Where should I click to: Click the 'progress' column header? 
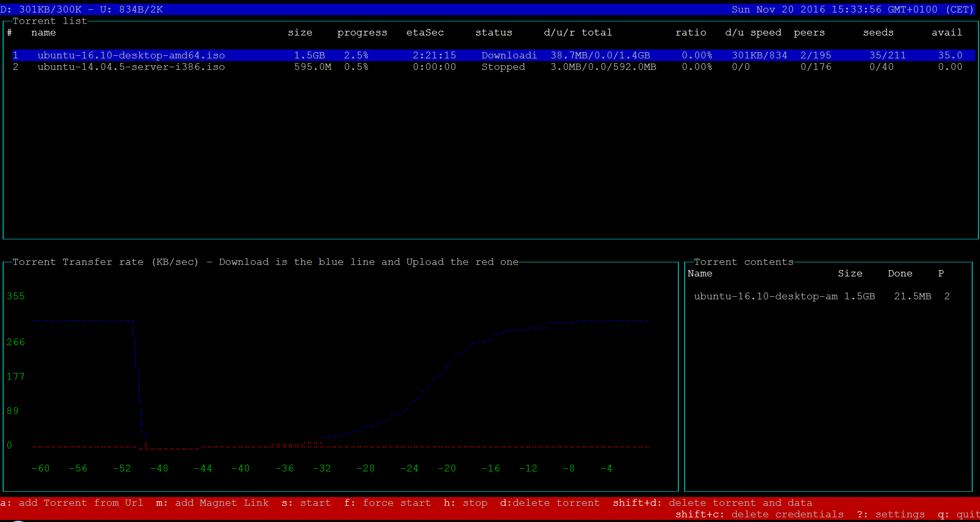click(x=362, y=33)
